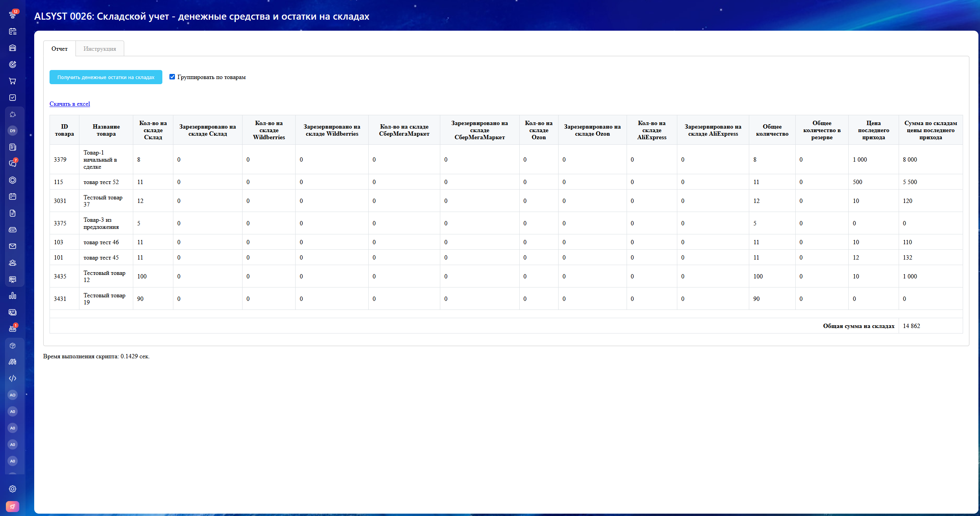
Task: Open the users group sidebar icon
Action: coord(13,263)
